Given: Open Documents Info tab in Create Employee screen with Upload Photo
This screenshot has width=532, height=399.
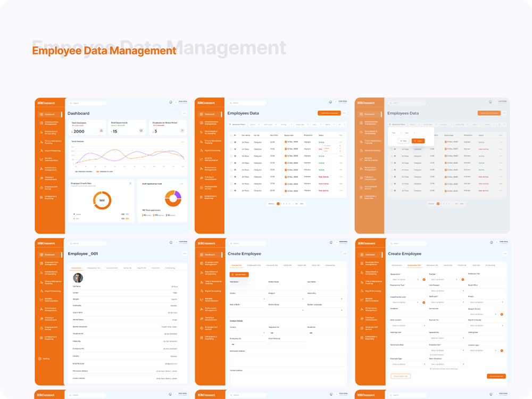Looking at the screenshot, I should coord(272,265).
